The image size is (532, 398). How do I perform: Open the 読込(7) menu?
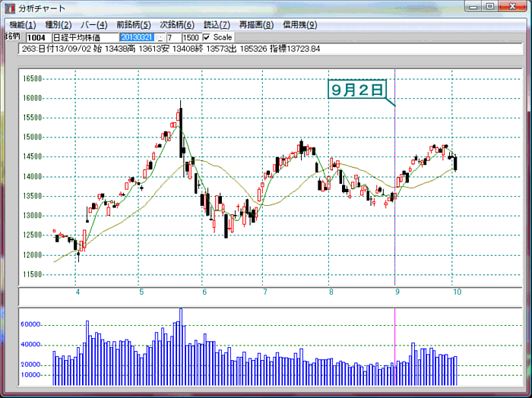coord(217,25)
